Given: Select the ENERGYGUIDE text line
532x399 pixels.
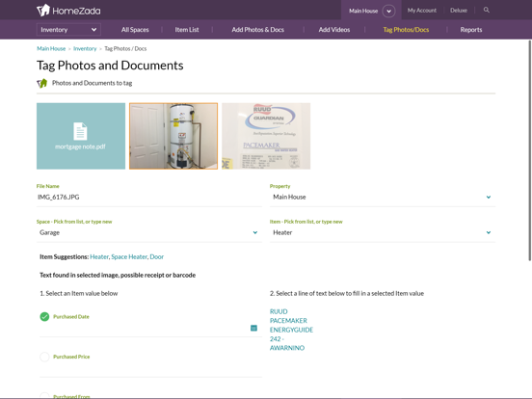Looking at the screenshot, I should pyautogui.click(x=291, y=330).
